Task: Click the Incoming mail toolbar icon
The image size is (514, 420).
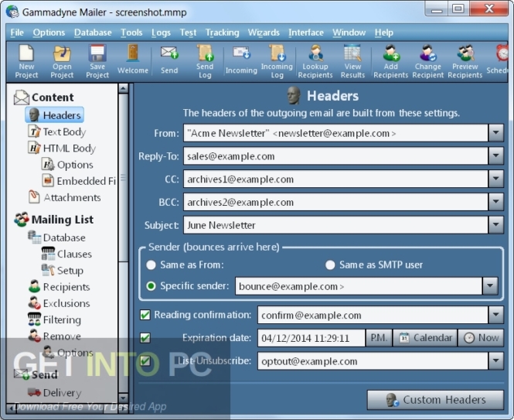Action: (x=241, y=60)
